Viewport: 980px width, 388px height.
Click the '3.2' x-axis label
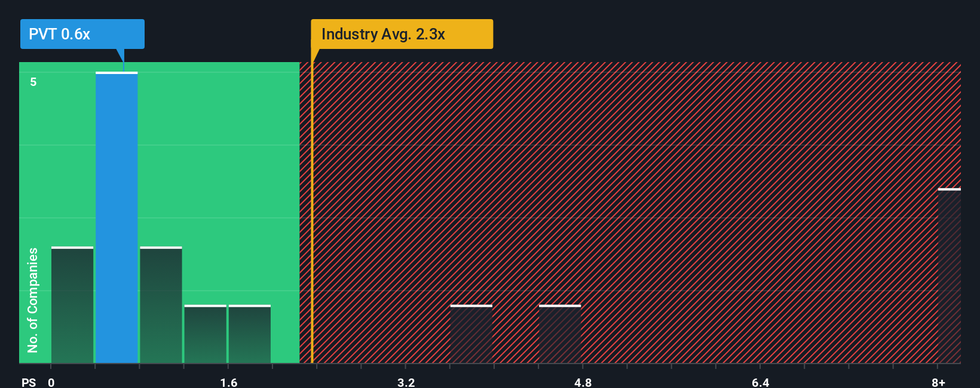(x=406, y=382)
